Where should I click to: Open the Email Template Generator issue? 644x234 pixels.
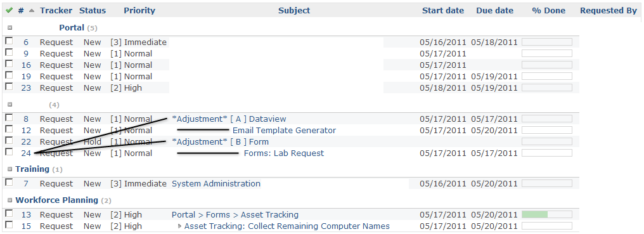tap(284, 131)
